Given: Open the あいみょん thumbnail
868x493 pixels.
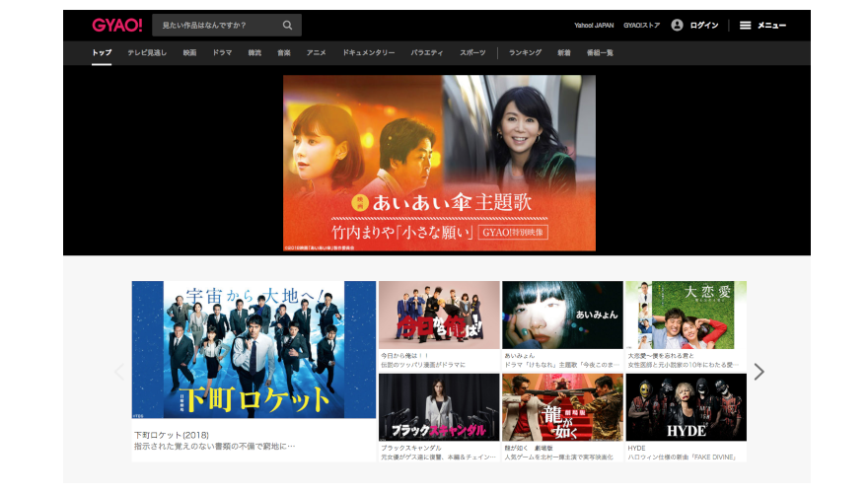Looking at the screenshot, I should pyautogui.click(x=562, y=315).
